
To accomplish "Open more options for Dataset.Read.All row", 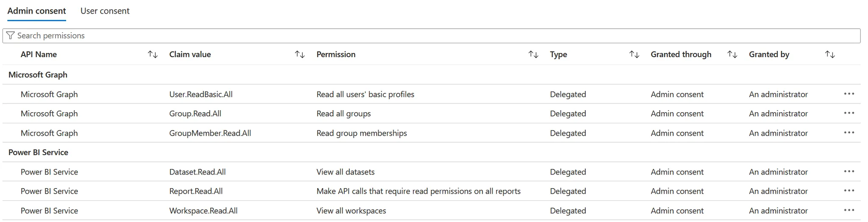I will pos(849,172).
